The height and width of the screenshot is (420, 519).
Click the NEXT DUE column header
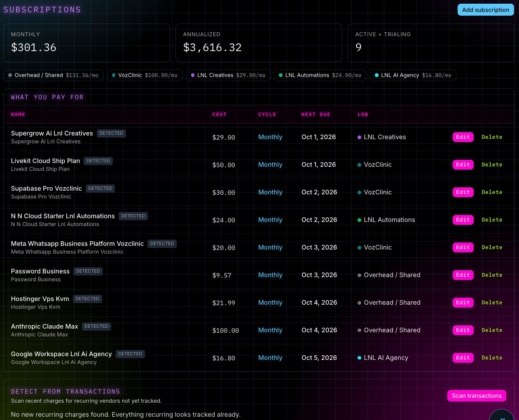coord(316,114)
